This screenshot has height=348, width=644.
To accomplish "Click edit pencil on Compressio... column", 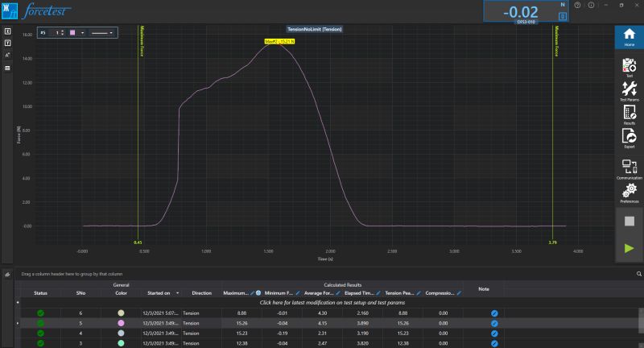I will [x=459, y=293].
